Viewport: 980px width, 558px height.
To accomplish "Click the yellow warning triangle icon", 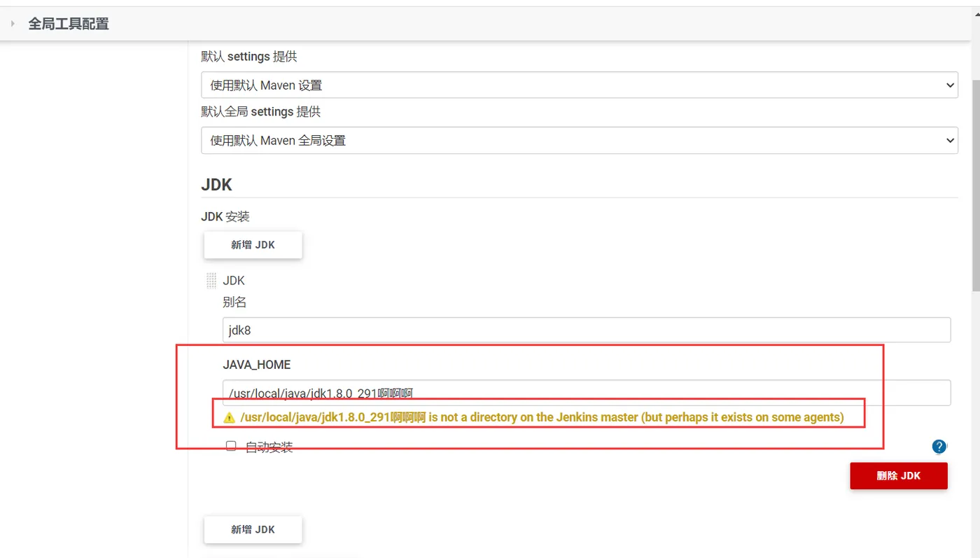I will click(x=229, y=418).
